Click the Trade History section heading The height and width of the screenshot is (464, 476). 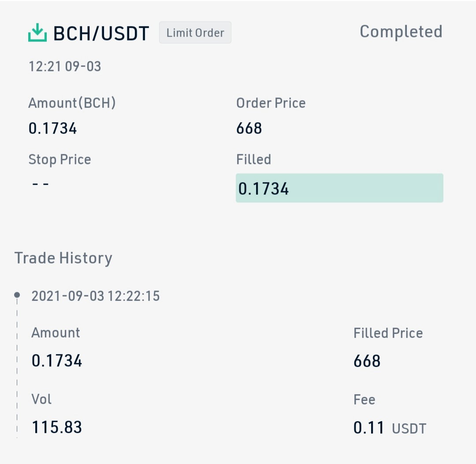point(63,258)
